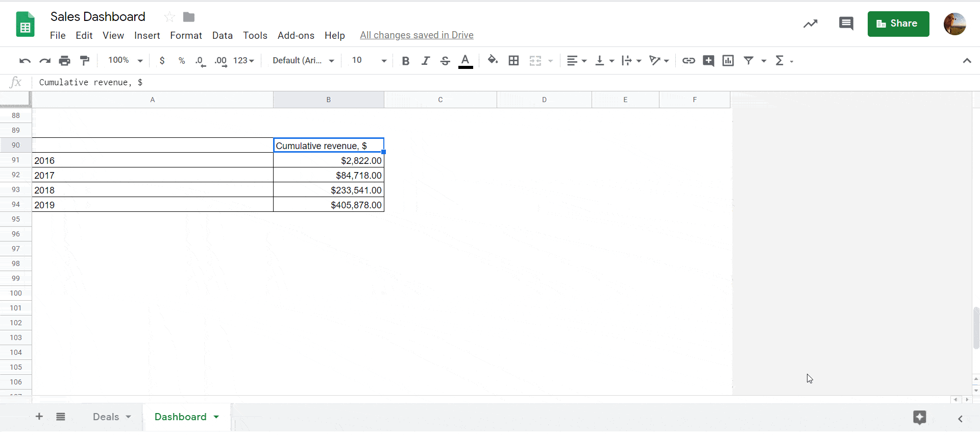Open text wrapping dropdown
This screenshot has width=980, height=435.
click(631, 61)
